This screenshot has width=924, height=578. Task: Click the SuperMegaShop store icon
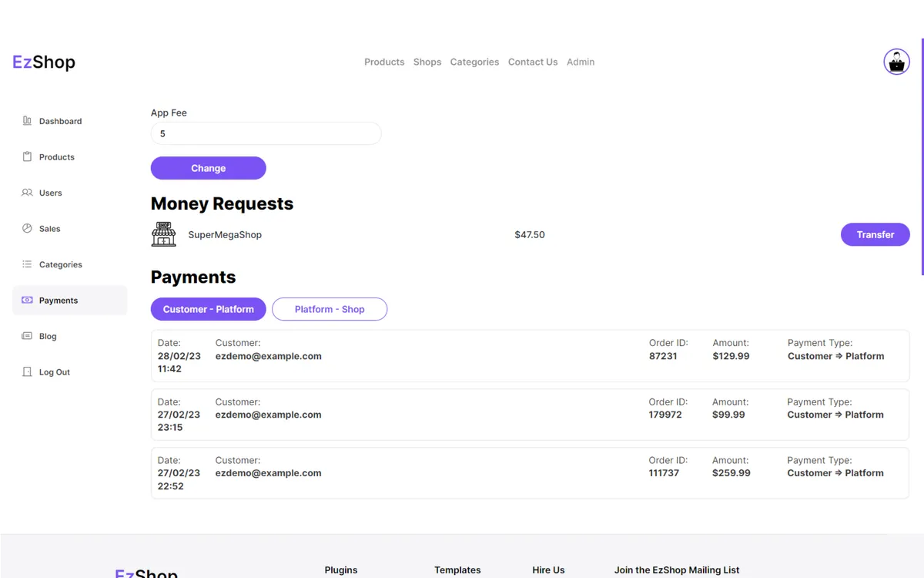tap(163, 234)
